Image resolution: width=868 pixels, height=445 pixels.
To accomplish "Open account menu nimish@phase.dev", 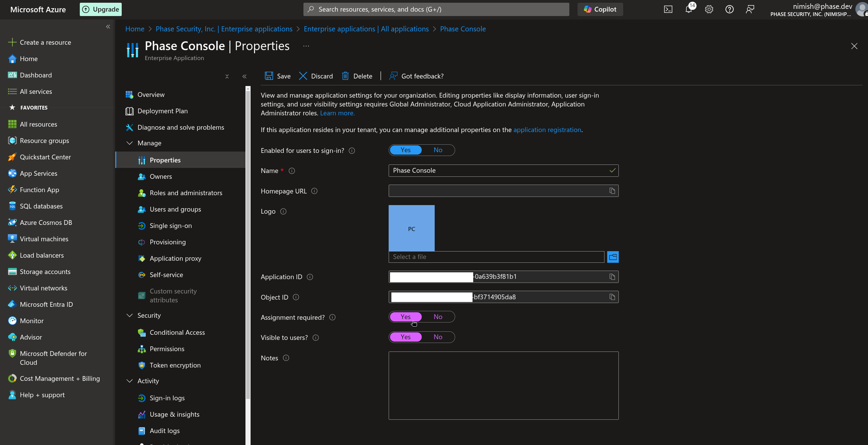I will pyautogui.click(x=818, y=10).
